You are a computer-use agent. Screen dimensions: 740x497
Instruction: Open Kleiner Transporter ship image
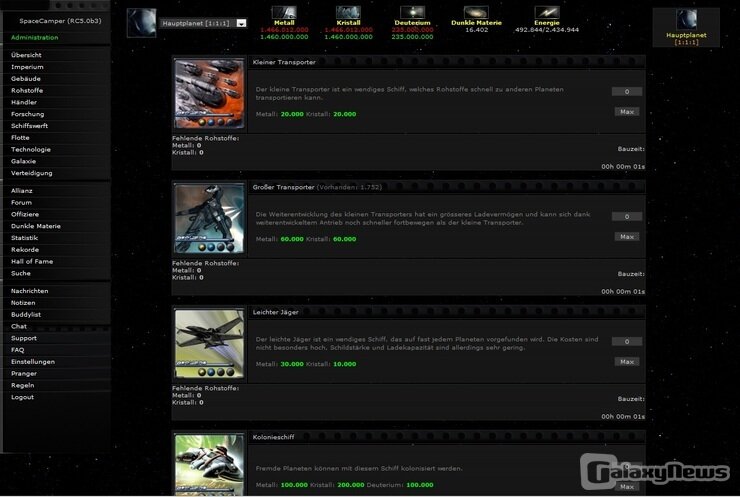[x=209, y=93]
